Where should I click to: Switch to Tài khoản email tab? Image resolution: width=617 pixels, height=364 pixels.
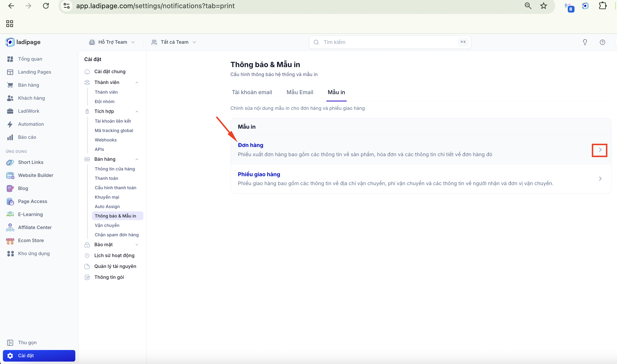pos(252,92)
